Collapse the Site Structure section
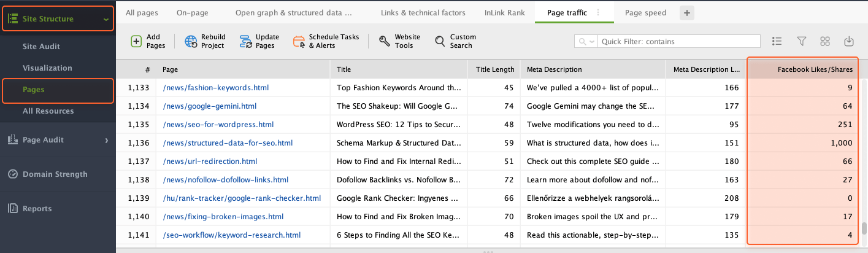The image size is (868, 253). coord(106,19)
